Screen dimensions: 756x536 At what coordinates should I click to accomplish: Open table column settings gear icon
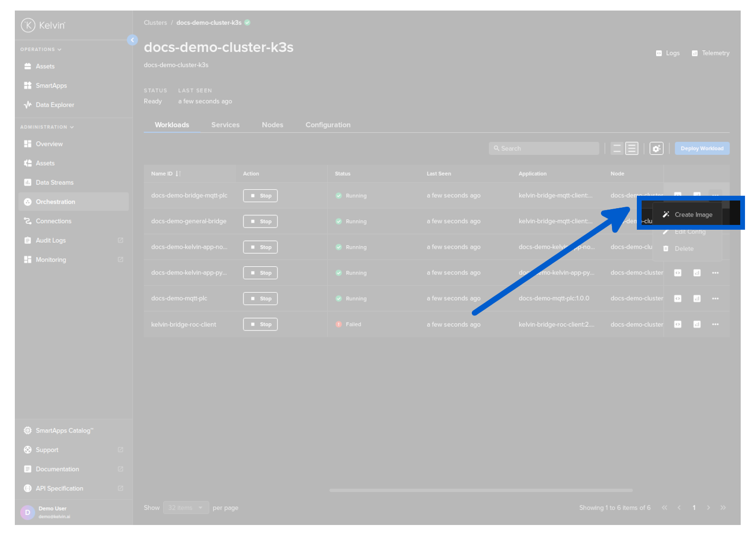[656, 149]
